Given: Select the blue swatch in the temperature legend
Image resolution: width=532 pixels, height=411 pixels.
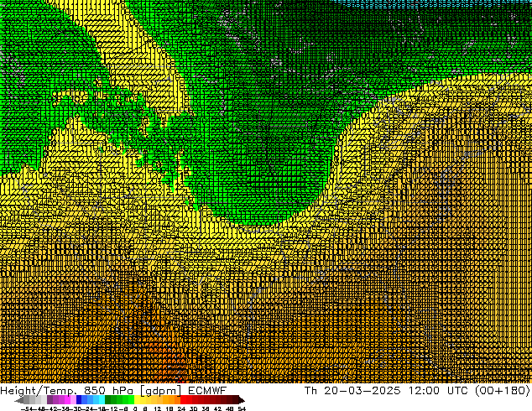Looking at the screenshot, I should coord(82,400).
